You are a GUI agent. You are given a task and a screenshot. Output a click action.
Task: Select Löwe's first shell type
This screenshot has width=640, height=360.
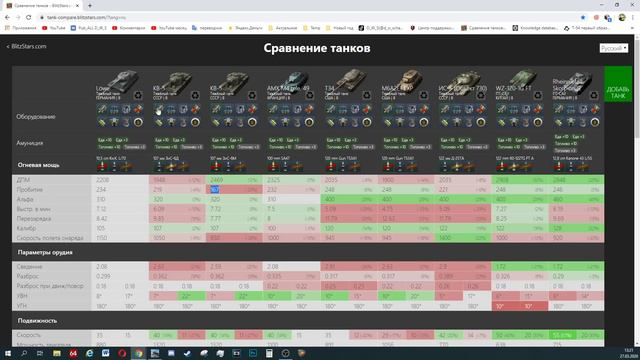[102, 166]
